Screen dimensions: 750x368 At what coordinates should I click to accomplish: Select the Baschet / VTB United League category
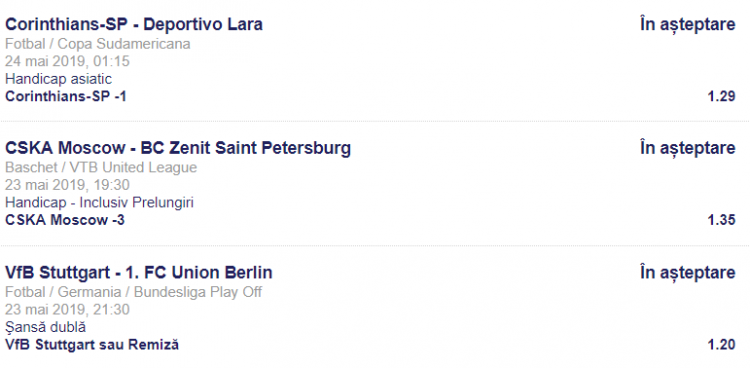(101, 168)
